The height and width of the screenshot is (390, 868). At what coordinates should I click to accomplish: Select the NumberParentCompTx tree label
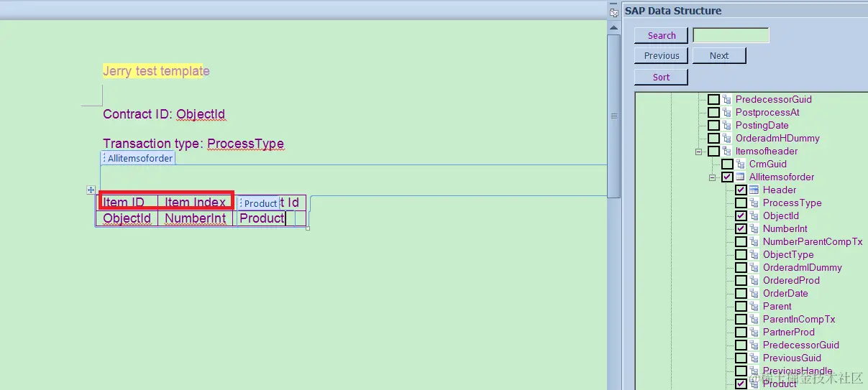[x=813, y=241]
